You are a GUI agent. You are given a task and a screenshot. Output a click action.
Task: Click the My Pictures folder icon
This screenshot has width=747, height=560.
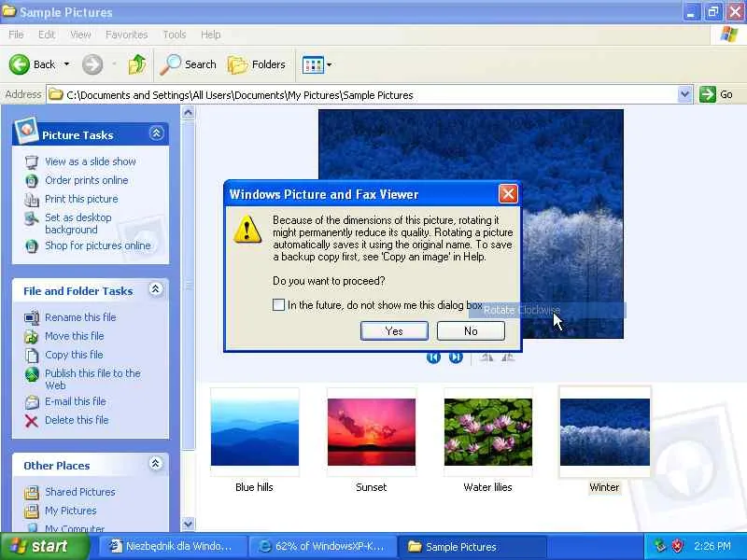point(32,511)
